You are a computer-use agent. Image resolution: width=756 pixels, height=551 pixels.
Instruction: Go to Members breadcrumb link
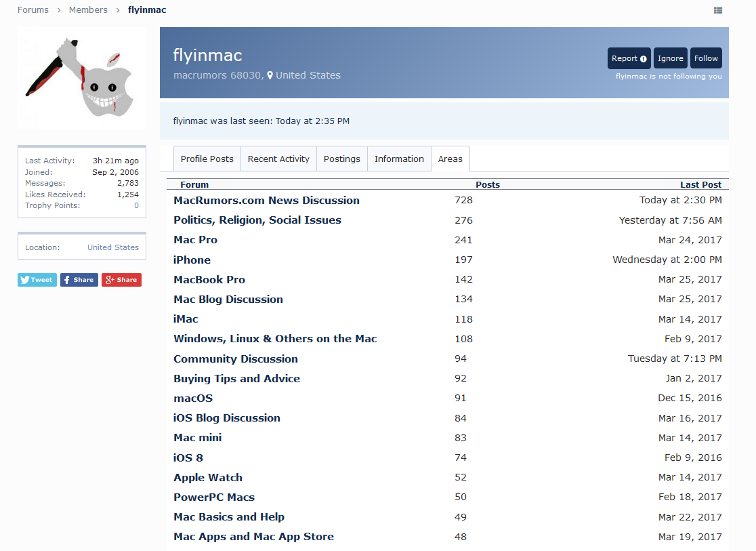click(88, 9)
